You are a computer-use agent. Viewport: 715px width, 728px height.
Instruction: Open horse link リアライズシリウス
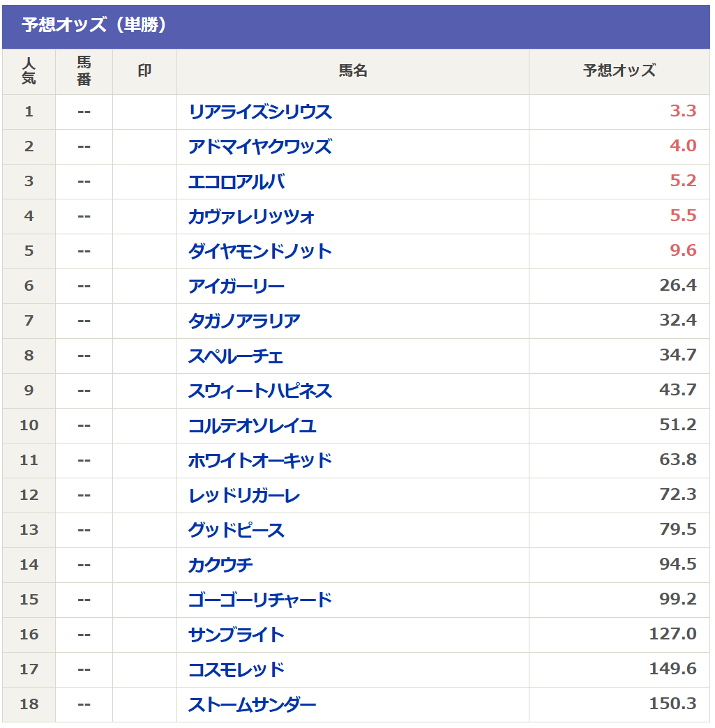tap(259, 112)
